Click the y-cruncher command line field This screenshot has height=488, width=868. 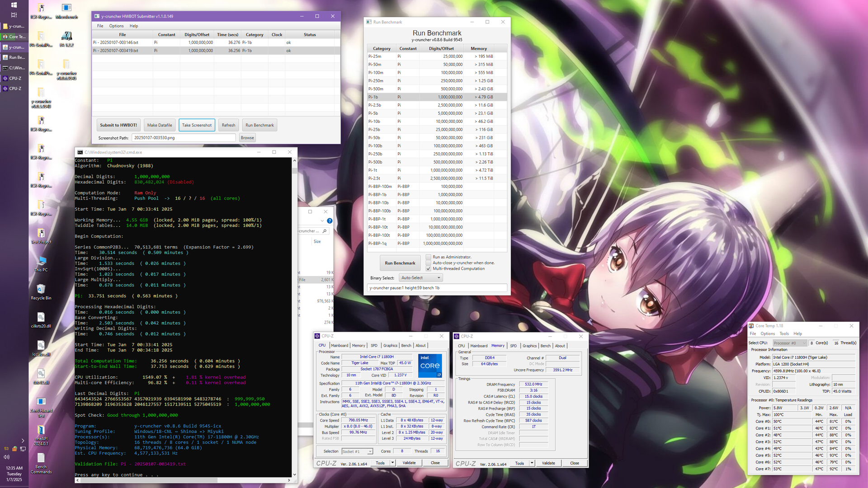coord(437,288)
